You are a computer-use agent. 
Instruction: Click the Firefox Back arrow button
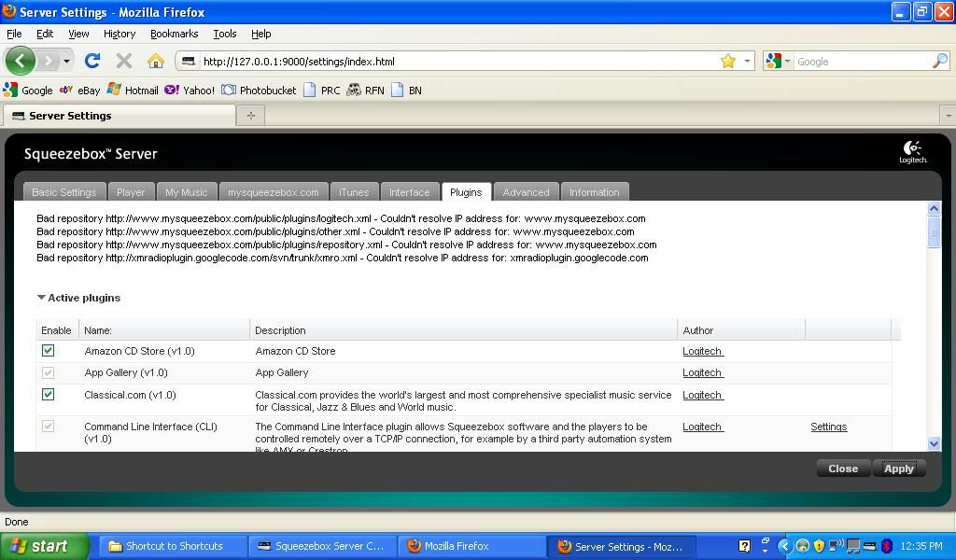tap(20, 62)
